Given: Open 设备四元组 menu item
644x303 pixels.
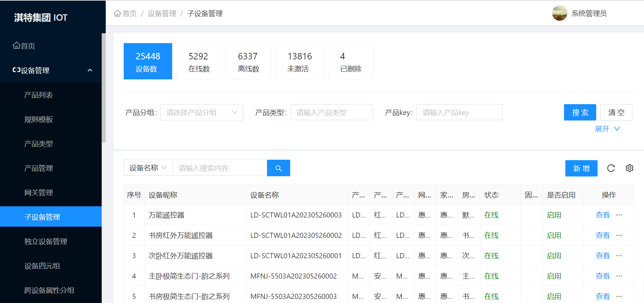Looking at the screenshot, I should (51, 266).
